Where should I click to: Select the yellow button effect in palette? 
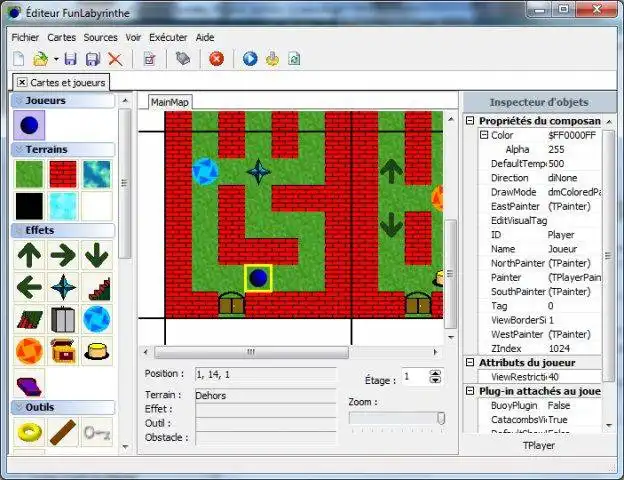(x=97, y=351)
